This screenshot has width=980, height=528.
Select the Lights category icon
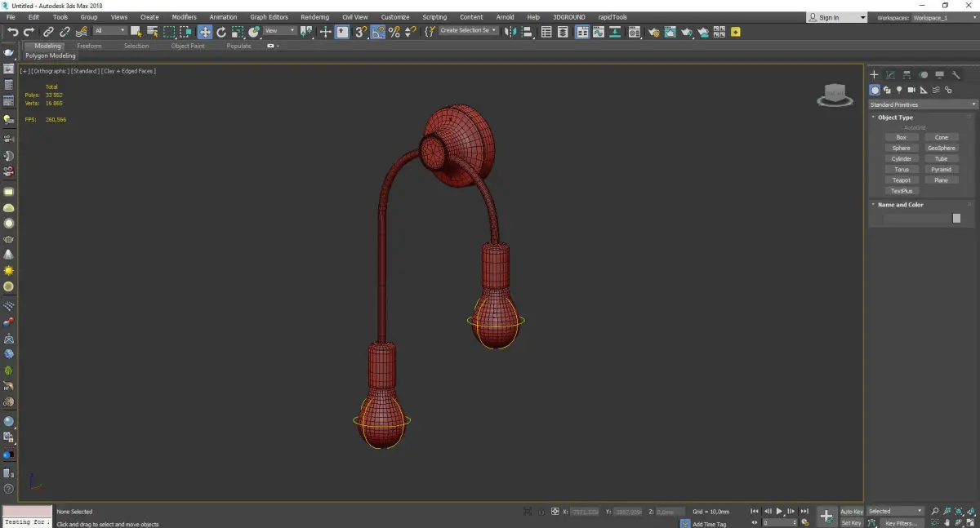click(899, 90)
